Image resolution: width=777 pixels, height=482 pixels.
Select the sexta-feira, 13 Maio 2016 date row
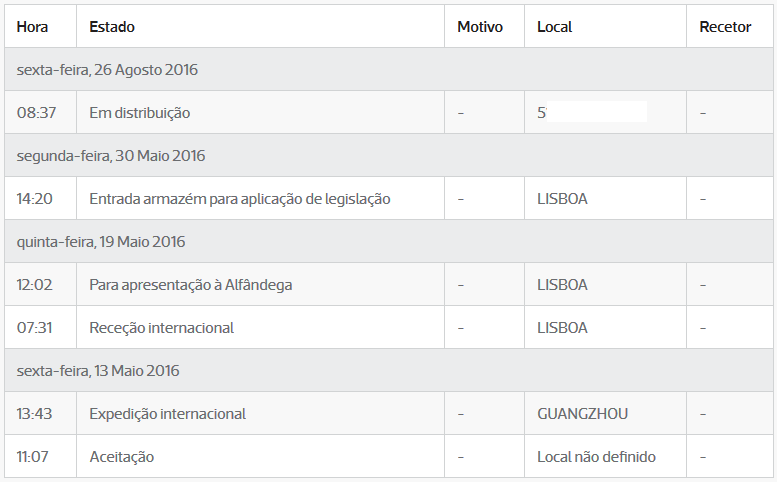tap(389, 371)
